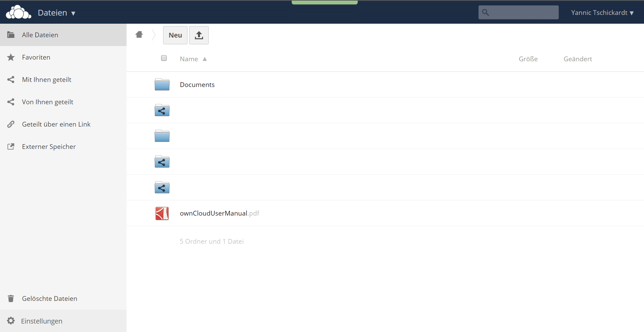Screen dimensions: 644x332
Task: Expand the Dateien app menu dropdown
Action: (57, 13)
